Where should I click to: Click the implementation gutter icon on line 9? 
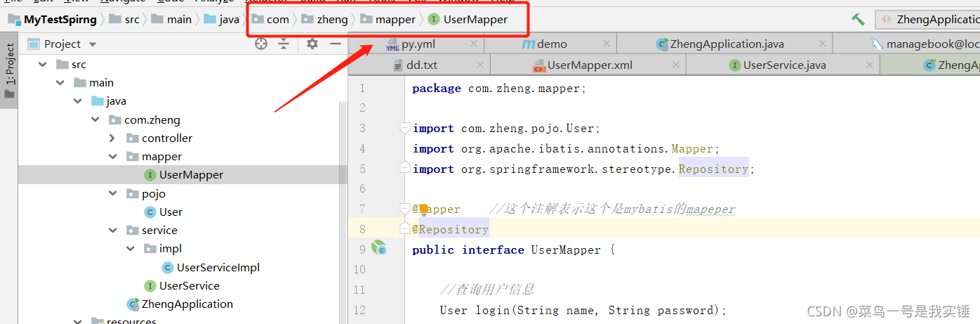click(379, 248)
